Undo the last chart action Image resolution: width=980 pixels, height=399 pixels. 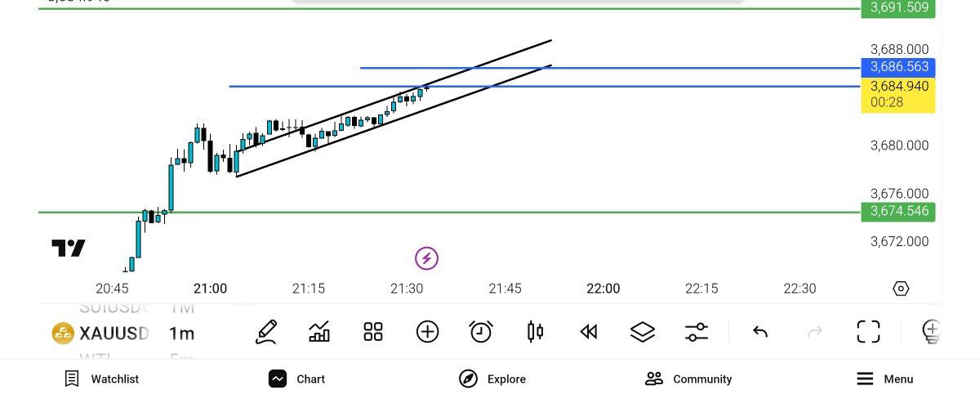[x=760, y=331]
